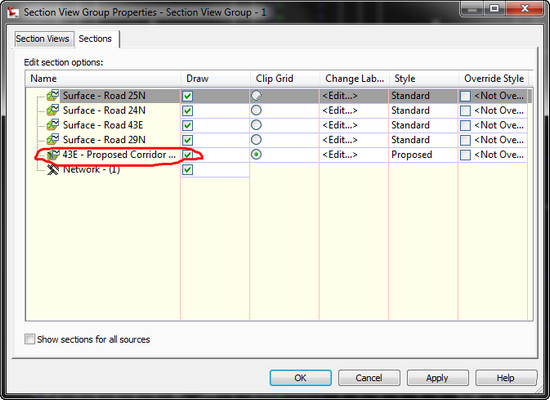This screenshot has height=400, width=550.
Task: Select Clip Grid radio for Road 29N
Action: pos(256,140)
